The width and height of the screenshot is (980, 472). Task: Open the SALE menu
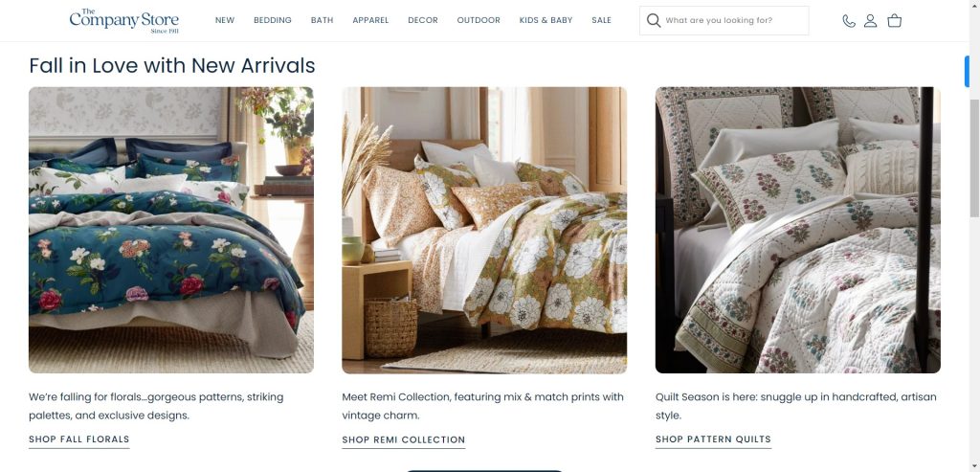coord(601,20)
